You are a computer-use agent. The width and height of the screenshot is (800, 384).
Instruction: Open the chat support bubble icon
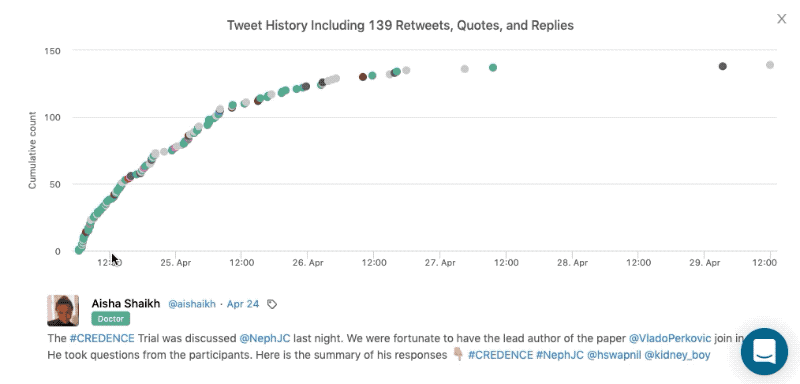click(x=764, y=351)
